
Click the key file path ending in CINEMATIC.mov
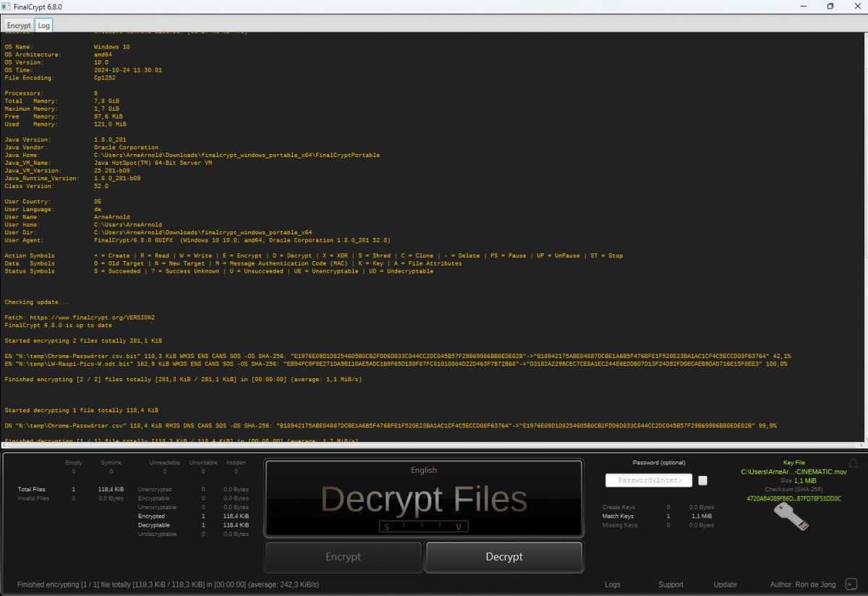pyautogui.click(x=793, y=472)
